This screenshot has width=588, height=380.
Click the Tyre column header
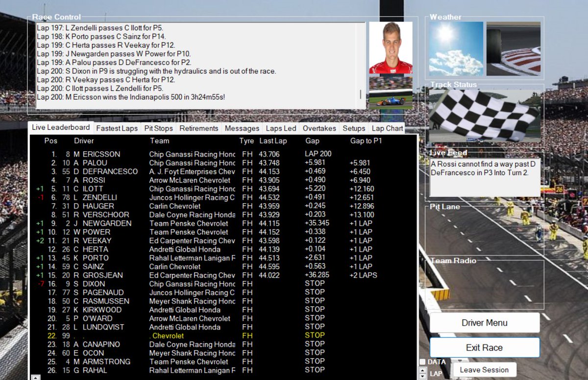(246, 141)
